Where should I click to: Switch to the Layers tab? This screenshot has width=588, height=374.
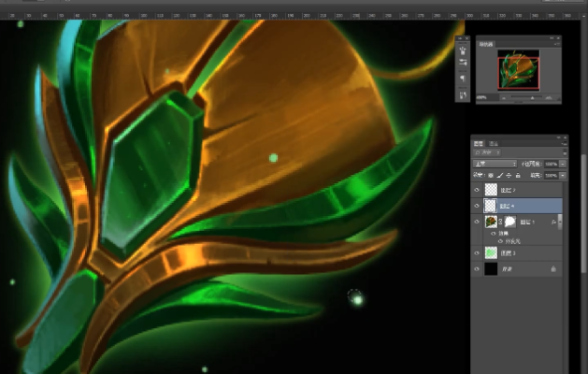pos(478,143)
